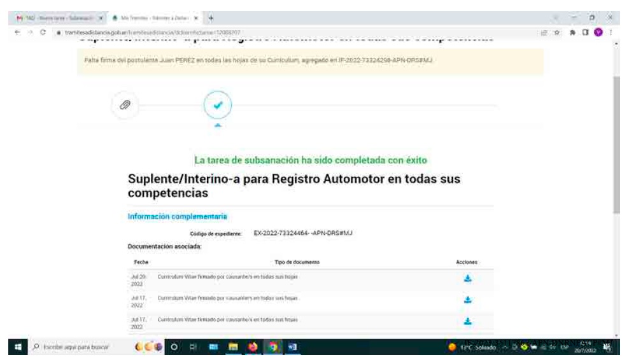The image size is (629, 364).
Task: Go back using the browser back arrow
Action: pos(17,32)
